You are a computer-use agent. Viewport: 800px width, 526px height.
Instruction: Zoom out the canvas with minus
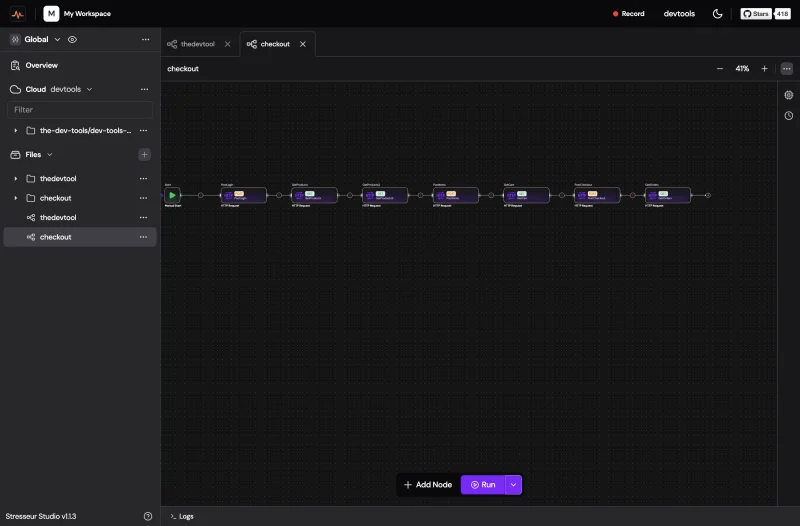(720, 68)
